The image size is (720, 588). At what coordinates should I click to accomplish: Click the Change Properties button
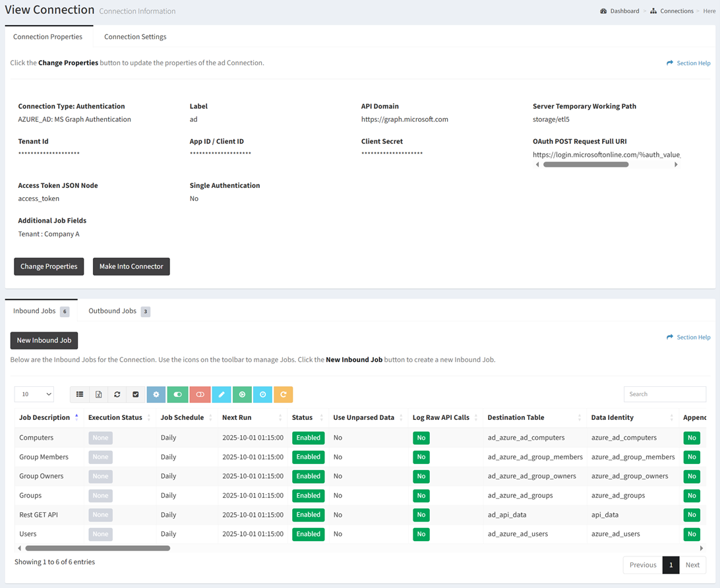pyautogui.click(x=49, y=266)
